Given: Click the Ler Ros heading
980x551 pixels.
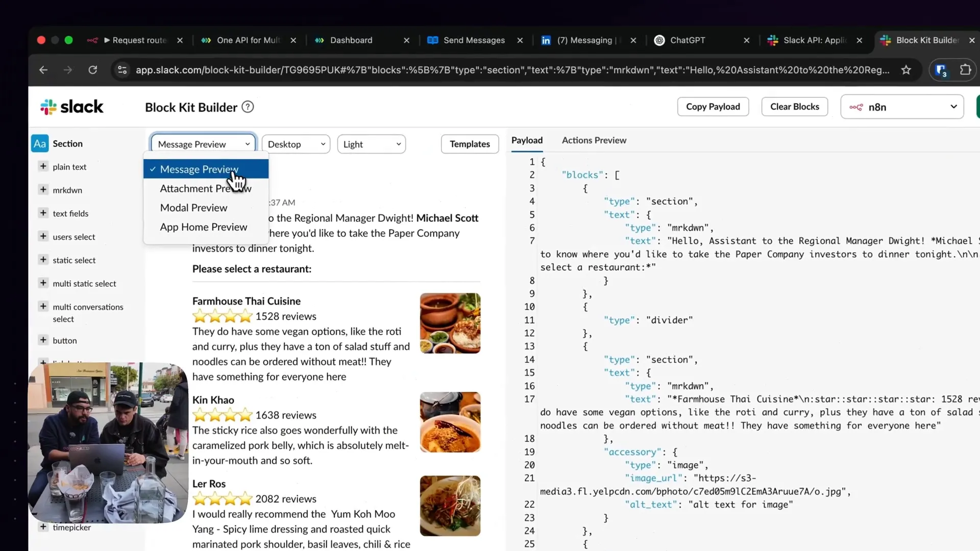Looking at the screenshot, I should [x=209, y=484].
